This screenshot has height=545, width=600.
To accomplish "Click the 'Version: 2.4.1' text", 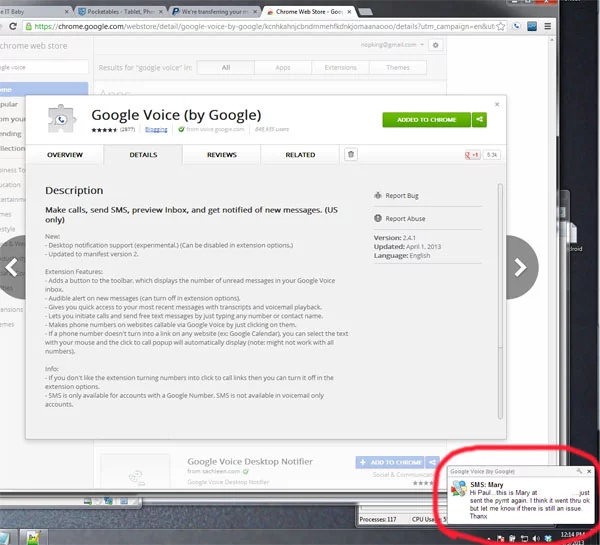I will pos(395,238).
